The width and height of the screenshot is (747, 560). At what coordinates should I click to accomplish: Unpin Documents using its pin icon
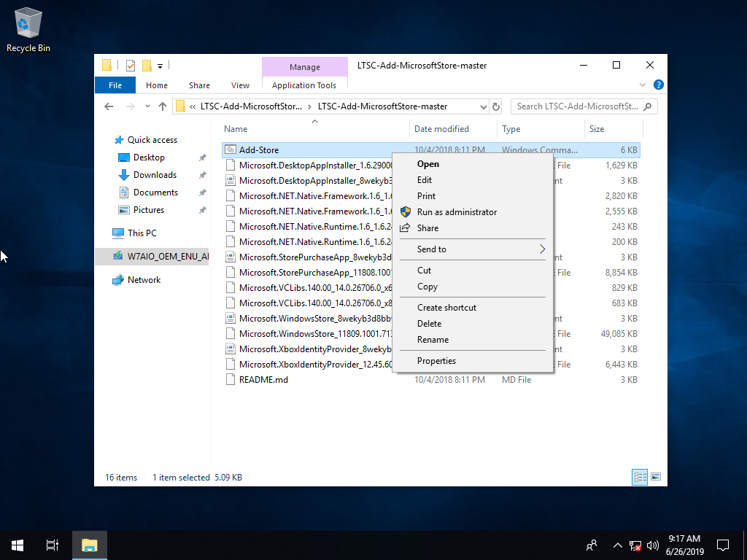[203, 192]
